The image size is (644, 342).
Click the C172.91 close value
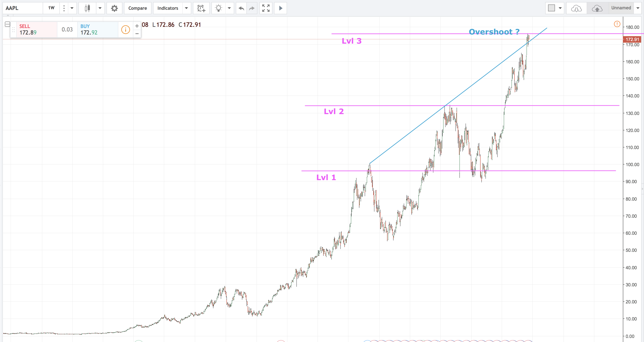pos(189,25)
